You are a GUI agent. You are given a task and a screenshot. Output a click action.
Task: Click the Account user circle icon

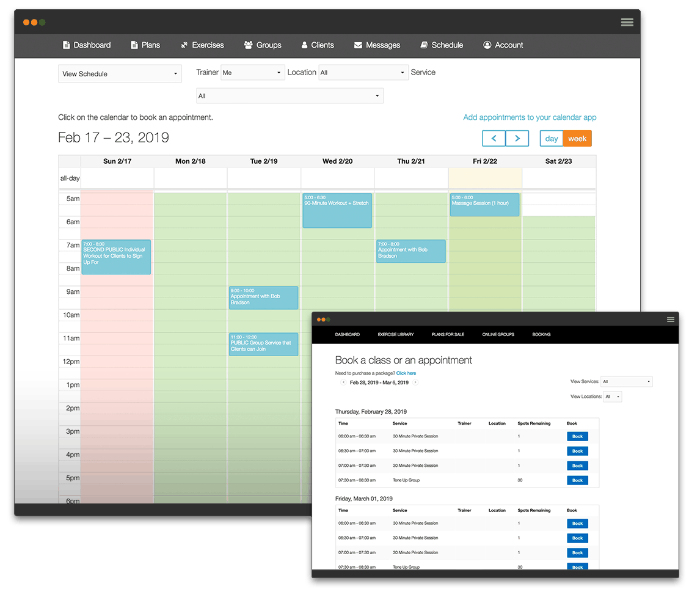click(x=487, y=45)
